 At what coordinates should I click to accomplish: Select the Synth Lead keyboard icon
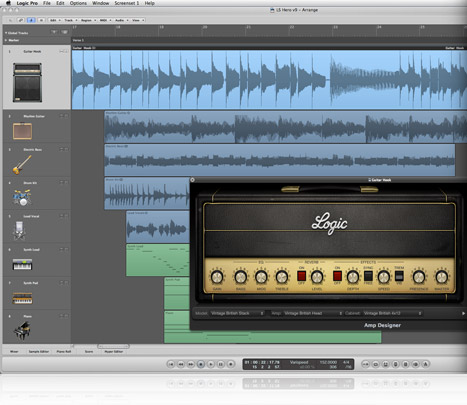tap(22, 265)
